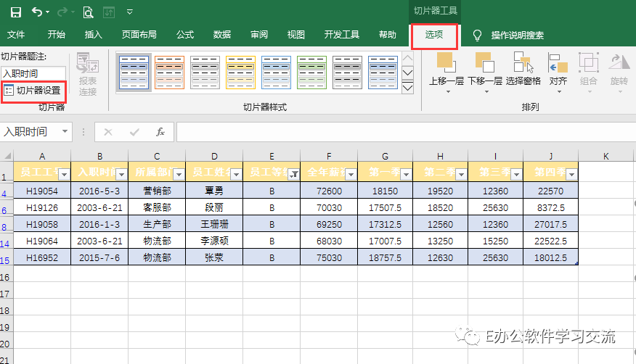Image resolution: width=636 pixels, height=364 pixels.
Task: Click inside the formula bar input
Action: [x=406, y=132]
